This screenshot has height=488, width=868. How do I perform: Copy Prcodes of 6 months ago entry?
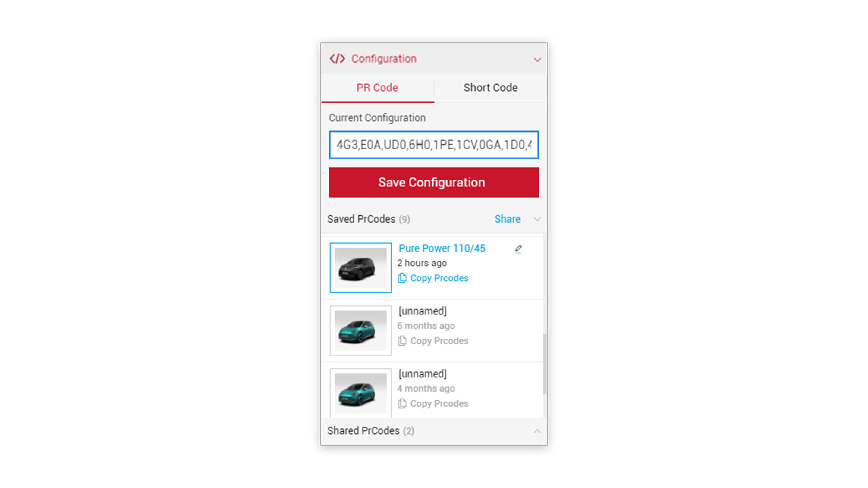tap(439, 341)
